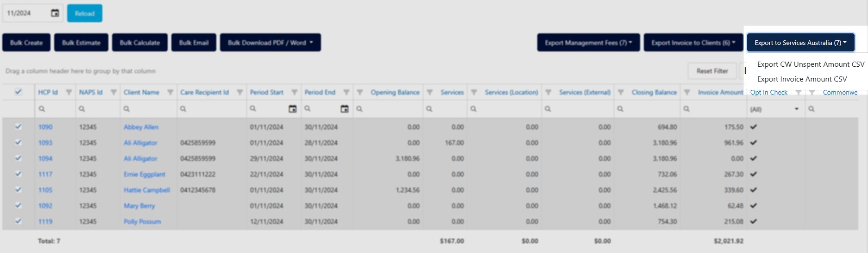Select period start 12/11/2024 cell
This screenshot has height=253, width=868.
274,221
